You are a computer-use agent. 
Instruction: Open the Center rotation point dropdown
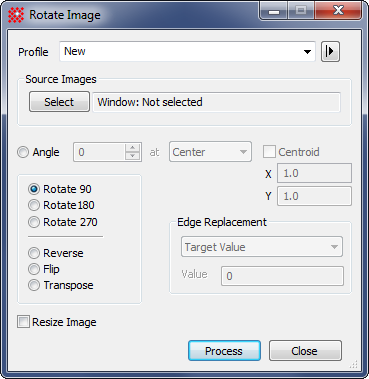click(210, 152)
